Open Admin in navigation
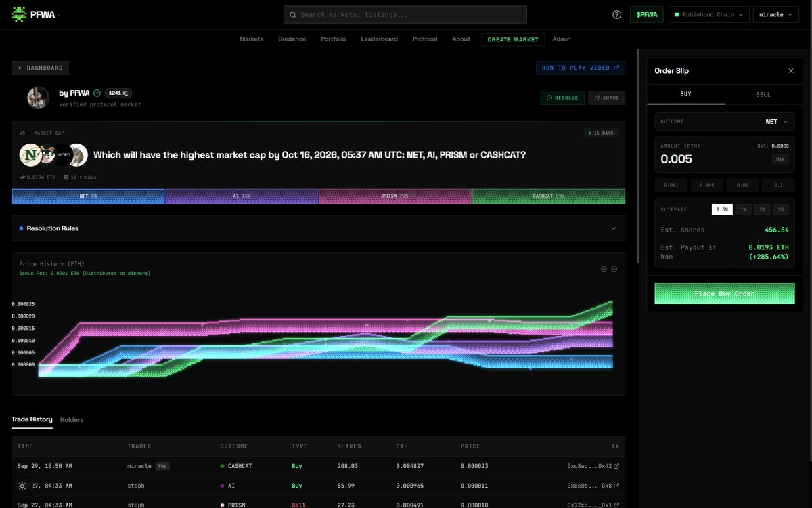This screenshot has width=812, height=508. [562, 39]
